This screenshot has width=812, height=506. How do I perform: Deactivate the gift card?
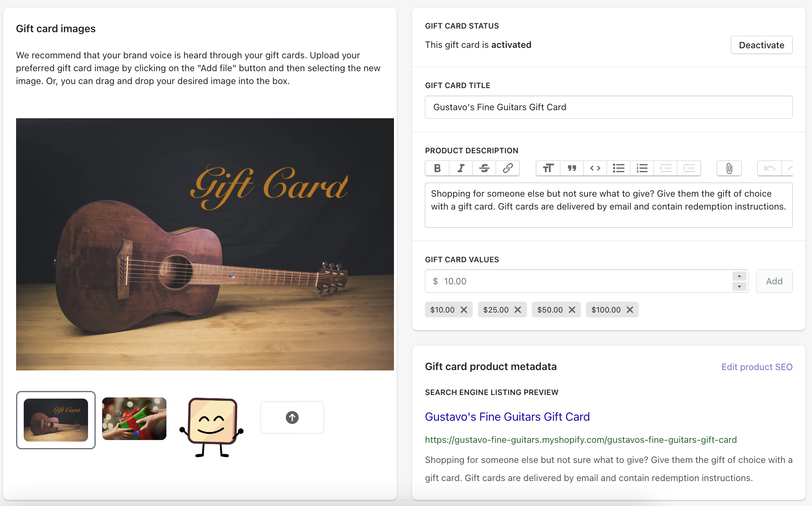(761, 45)
